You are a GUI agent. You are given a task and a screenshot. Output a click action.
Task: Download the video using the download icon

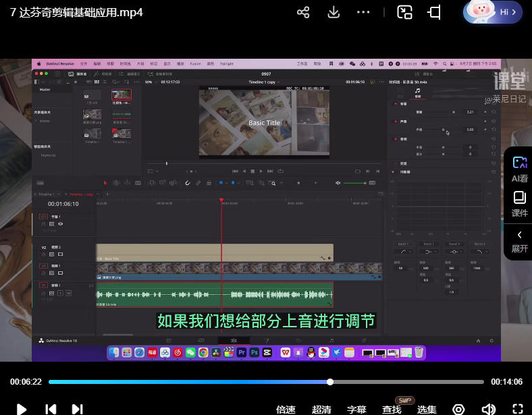coord(334,12)
